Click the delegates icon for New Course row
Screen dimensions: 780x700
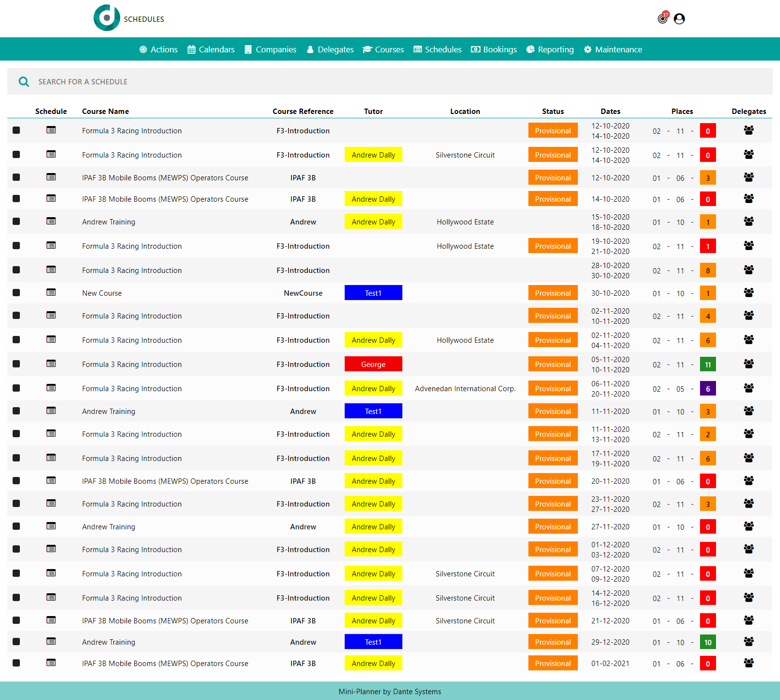(748, 293)
